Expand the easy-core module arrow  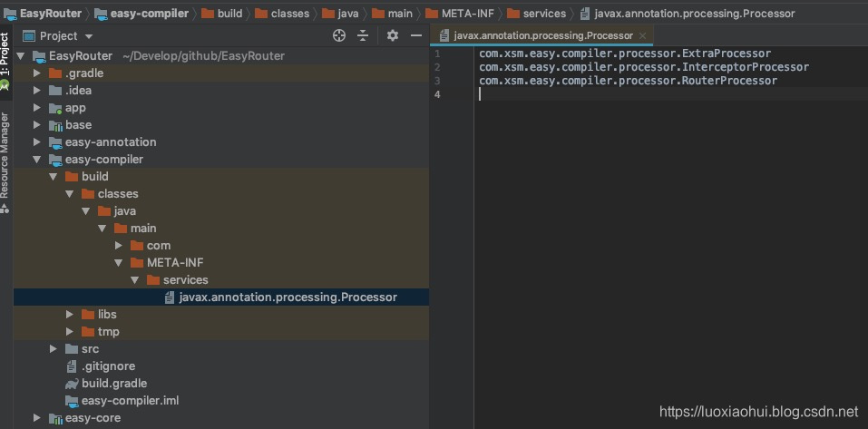point(37,418)
